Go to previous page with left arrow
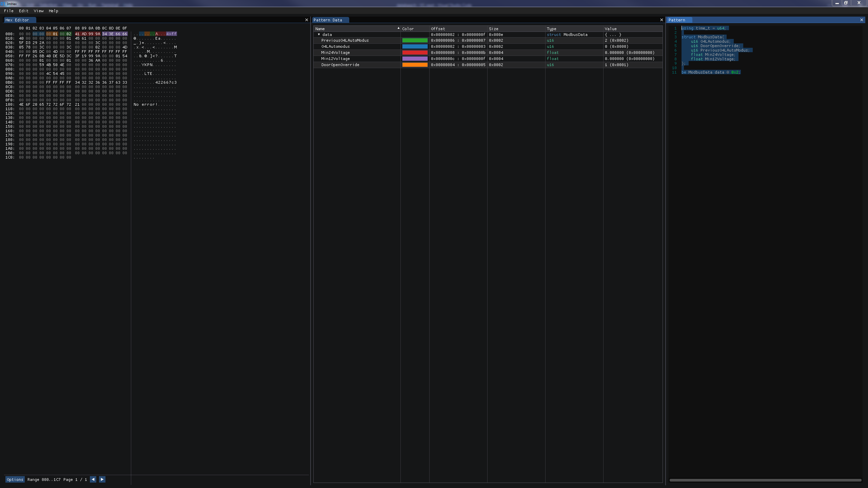 (x=93, y=480)
